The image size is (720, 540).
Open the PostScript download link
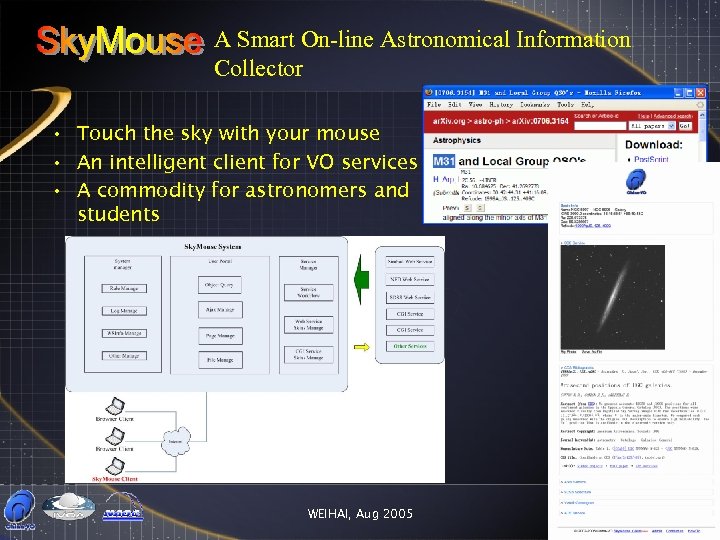651,159
